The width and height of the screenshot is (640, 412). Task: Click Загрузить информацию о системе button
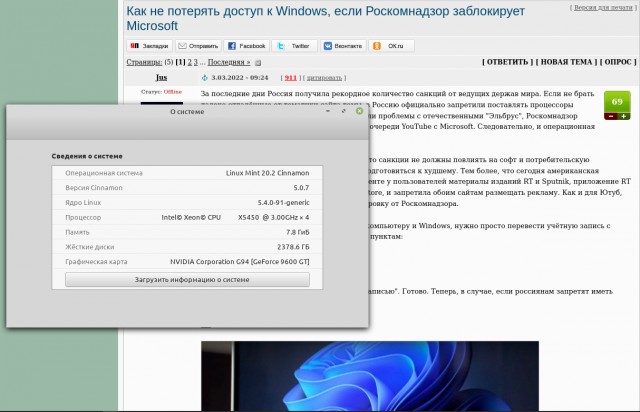point(187,280)
